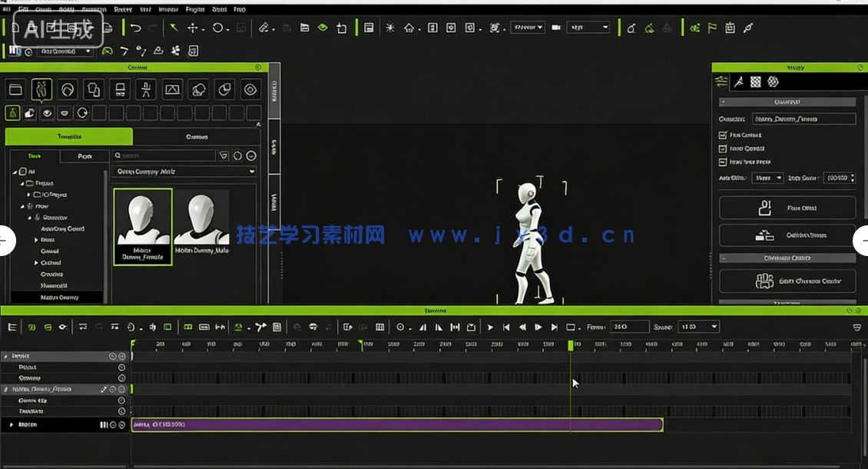
Task: Expand the Motion track in the timeline
Action: tap(12, 424)
